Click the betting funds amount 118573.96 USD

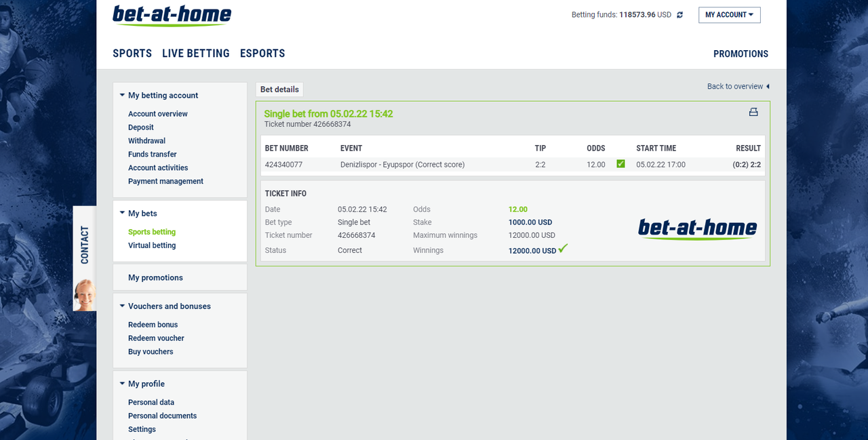pyautogui.click(x=645, y=15)
